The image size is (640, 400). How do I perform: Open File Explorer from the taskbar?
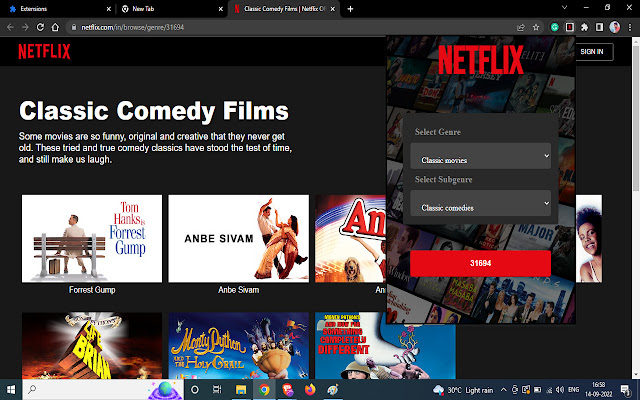pyautogui.click(x=241, y=389)
